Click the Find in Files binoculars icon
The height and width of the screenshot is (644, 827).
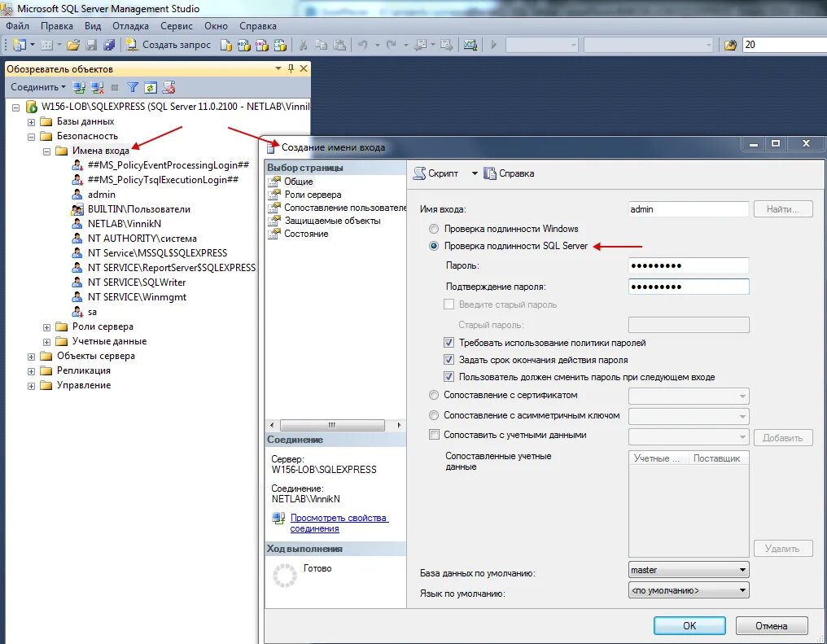coord(730,45)
